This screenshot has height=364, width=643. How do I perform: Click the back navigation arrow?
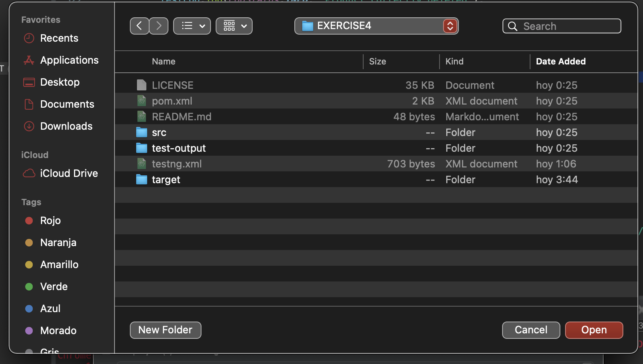[139, 26]
